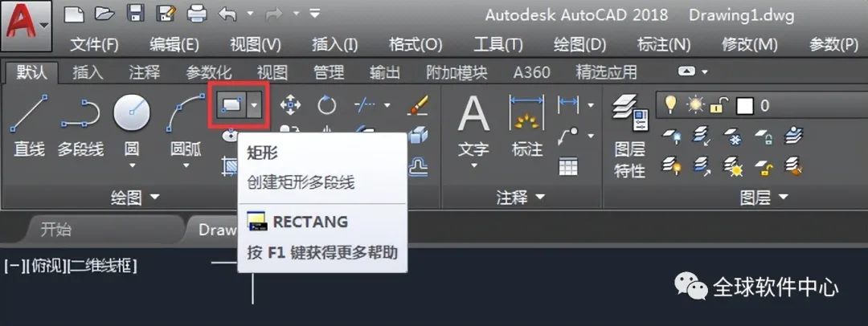Click the Erase tool brush icon

(x=418, y=104)
